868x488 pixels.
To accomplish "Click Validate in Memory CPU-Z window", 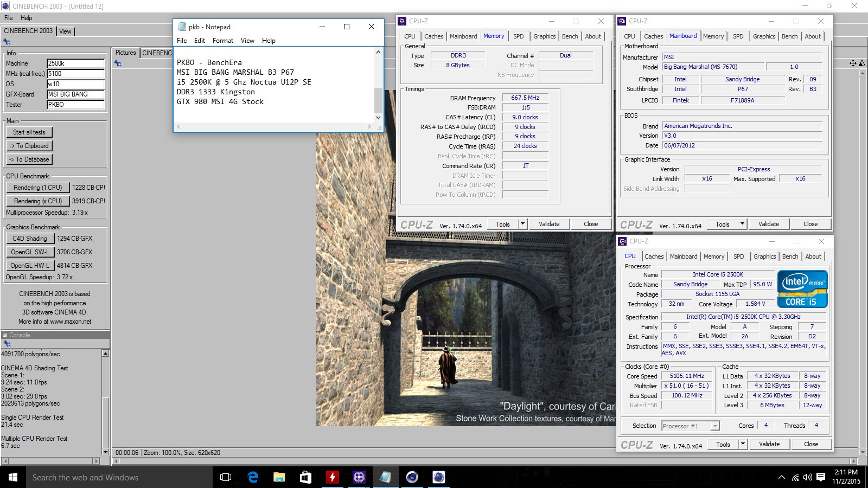I will point(549,224).
